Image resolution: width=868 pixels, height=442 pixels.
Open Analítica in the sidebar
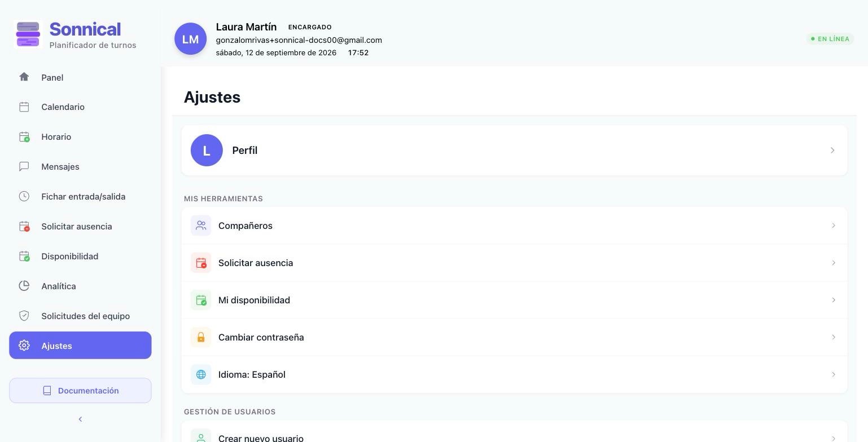point(80,286)
